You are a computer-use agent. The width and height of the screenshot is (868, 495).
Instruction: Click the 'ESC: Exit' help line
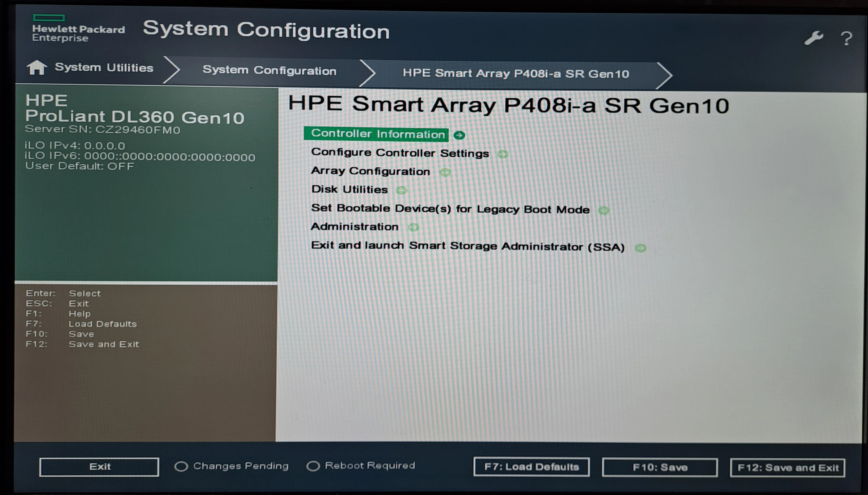click(x=57, y=303)
